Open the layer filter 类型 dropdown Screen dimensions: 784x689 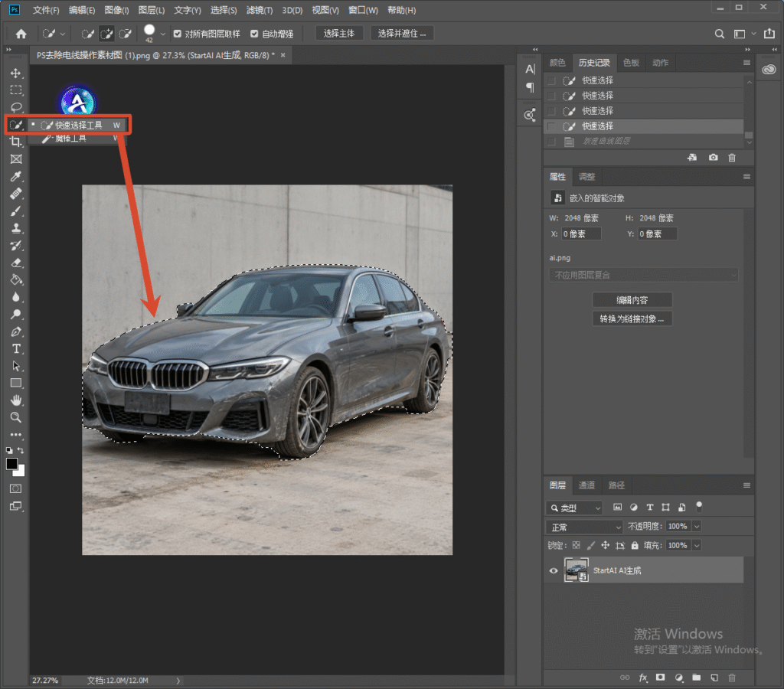coord(574,508)
